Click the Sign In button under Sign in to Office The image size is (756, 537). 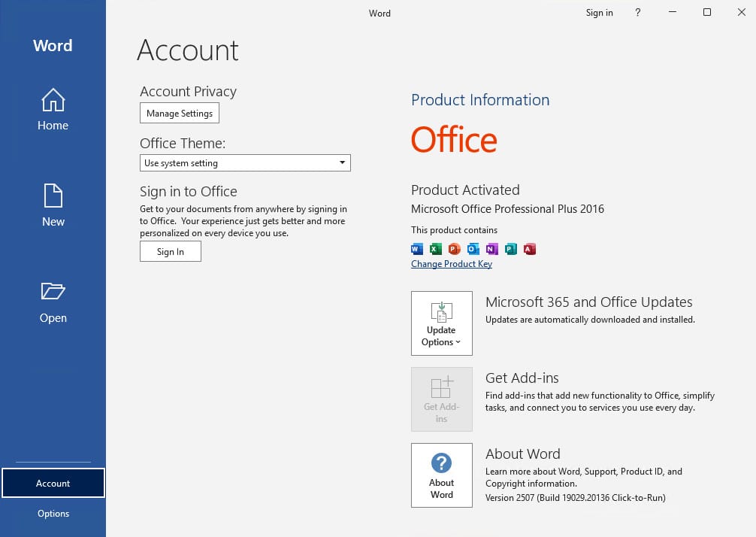click(x=170, y=251)
